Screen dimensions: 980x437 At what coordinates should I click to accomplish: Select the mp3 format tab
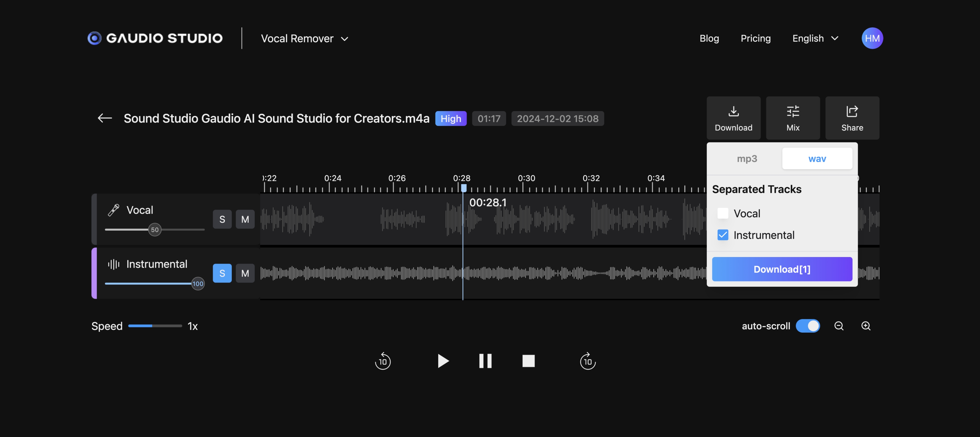(747, 159)
